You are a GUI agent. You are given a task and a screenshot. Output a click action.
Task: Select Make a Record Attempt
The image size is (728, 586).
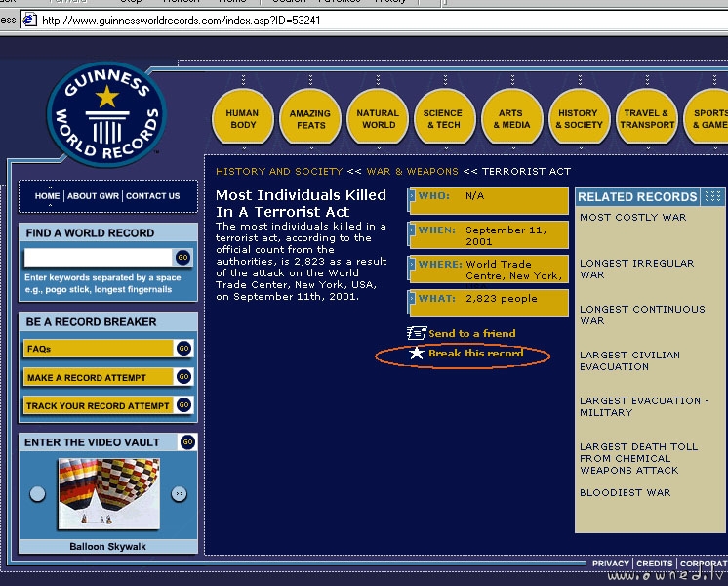[x=99, y=377]
